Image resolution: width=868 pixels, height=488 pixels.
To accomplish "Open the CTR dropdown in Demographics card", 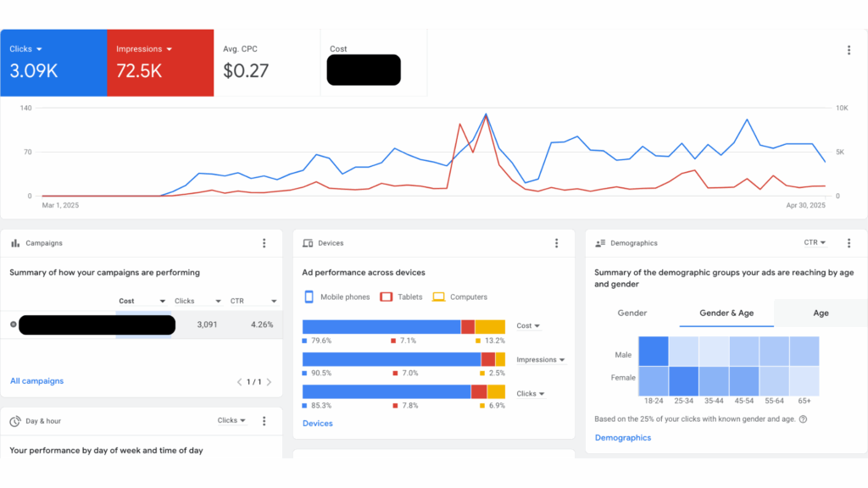I will point(815,243).
